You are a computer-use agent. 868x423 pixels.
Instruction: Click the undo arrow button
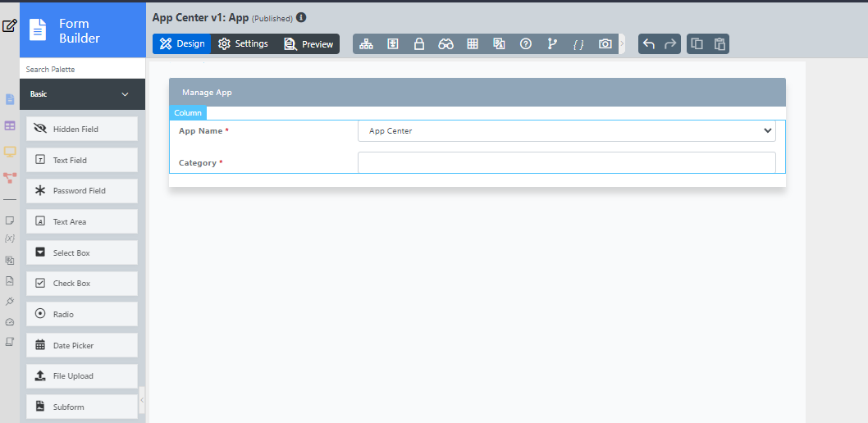649,44
